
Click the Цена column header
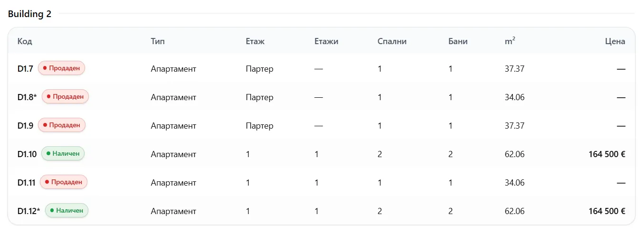(x=615, y=41)
